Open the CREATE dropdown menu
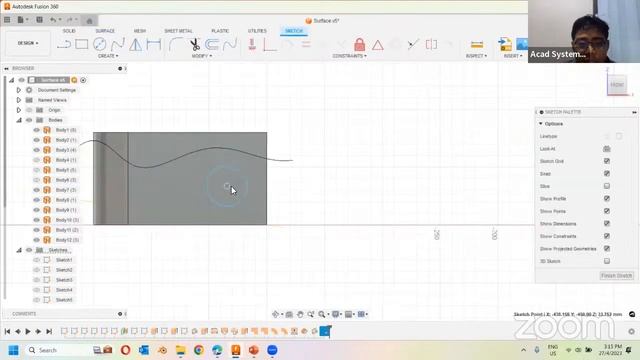Screen dimensions: 640x360 tap(108, 56)
